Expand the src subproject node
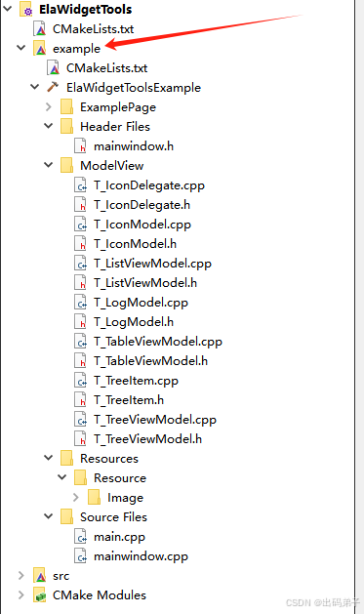Image resolution: width=364 pixels, height=614 pixels. click(x=21, y=575)
